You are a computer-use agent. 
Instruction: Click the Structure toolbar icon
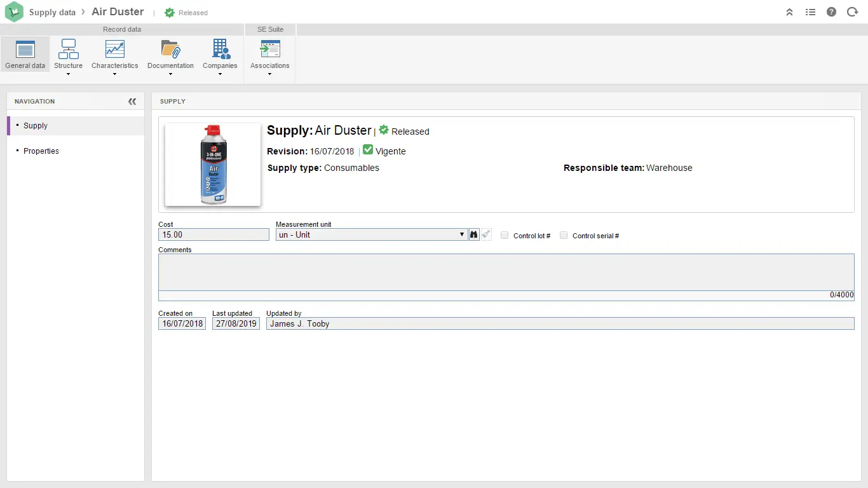(68, 50)
